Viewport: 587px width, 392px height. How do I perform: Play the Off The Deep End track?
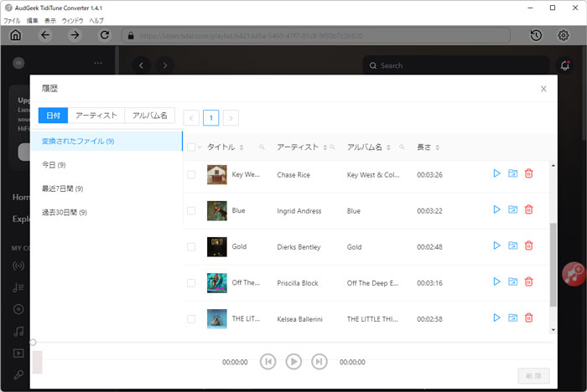496,281
